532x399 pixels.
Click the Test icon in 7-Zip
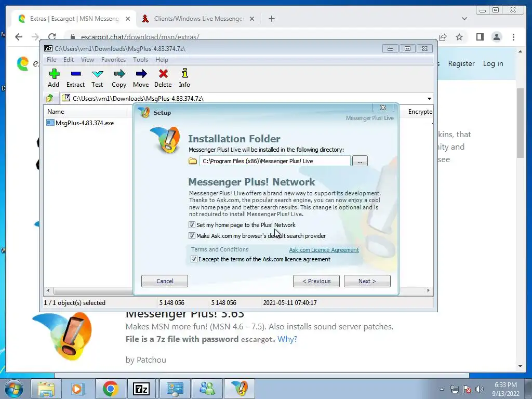pos(97,78)
